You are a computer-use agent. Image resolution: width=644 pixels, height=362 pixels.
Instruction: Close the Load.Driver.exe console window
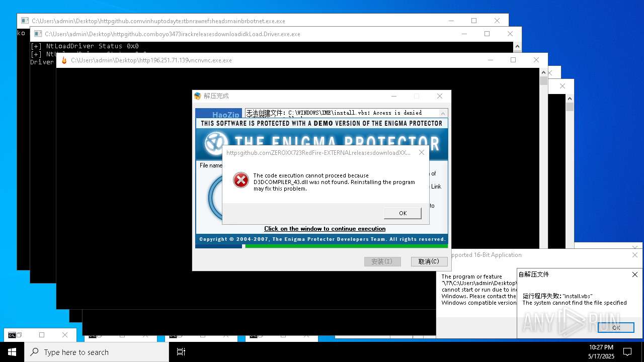pyautogui.click(x=510, y=34)
